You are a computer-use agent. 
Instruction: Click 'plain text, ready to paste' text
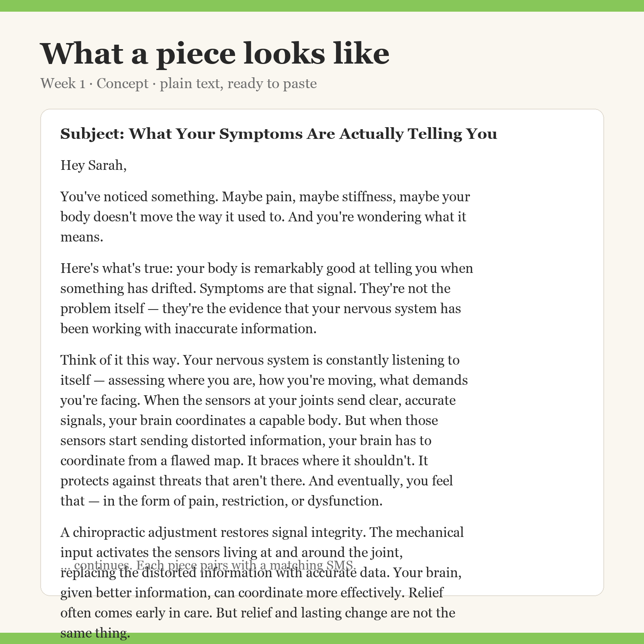(x=238, y=83)
